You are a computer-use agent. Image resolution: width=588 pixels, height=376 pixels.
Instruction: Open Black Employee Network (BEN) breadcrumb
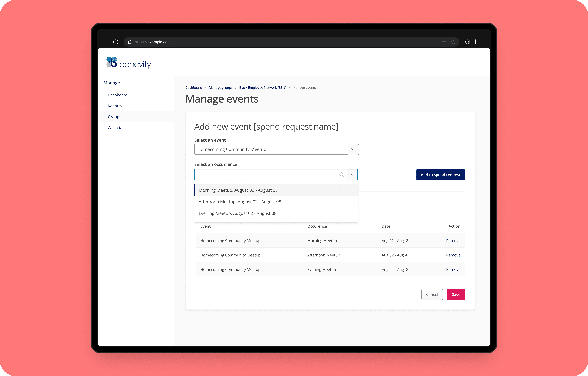pos(263,88)
